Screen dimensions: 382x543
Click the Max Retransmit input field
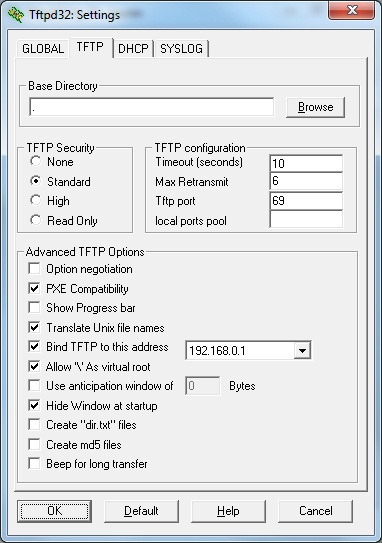(x=306, y=181)
